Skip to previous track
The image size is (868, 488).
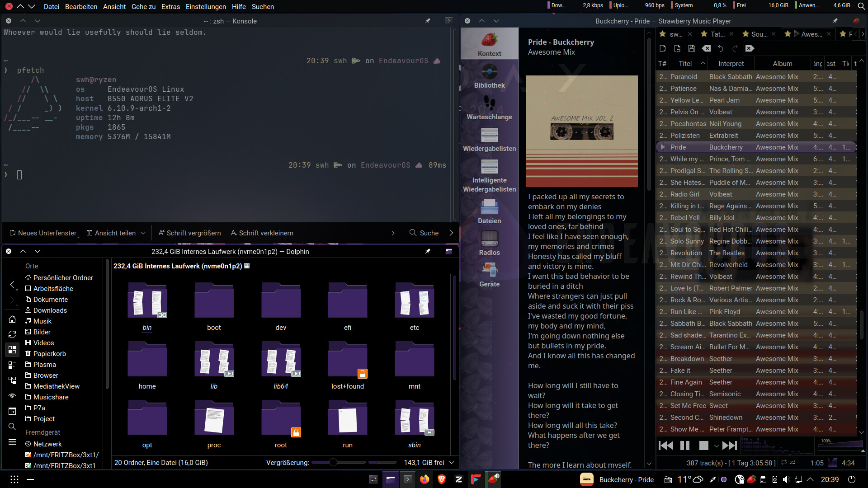(x=665, y=446)
